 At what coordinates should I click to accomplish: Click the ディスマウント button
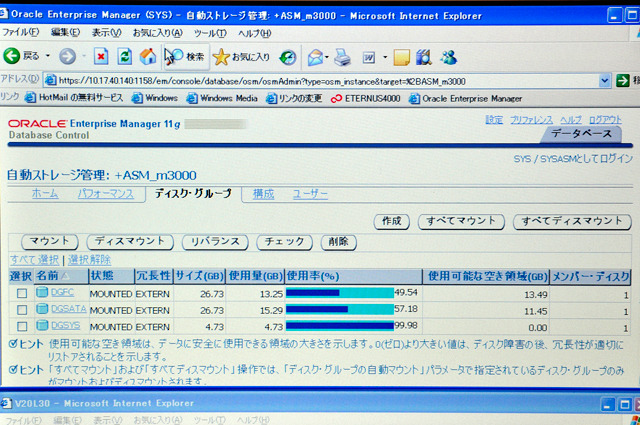[x=130, y=242]
